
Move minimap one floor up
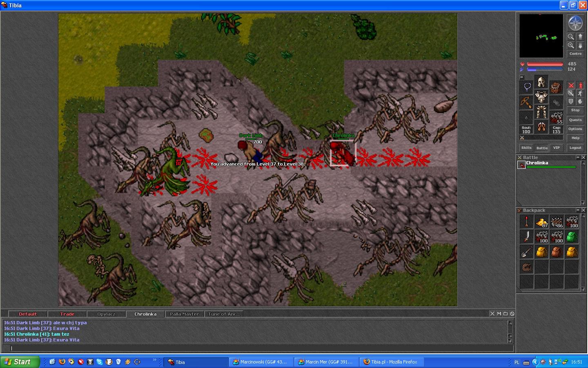(x=580, y=37)
